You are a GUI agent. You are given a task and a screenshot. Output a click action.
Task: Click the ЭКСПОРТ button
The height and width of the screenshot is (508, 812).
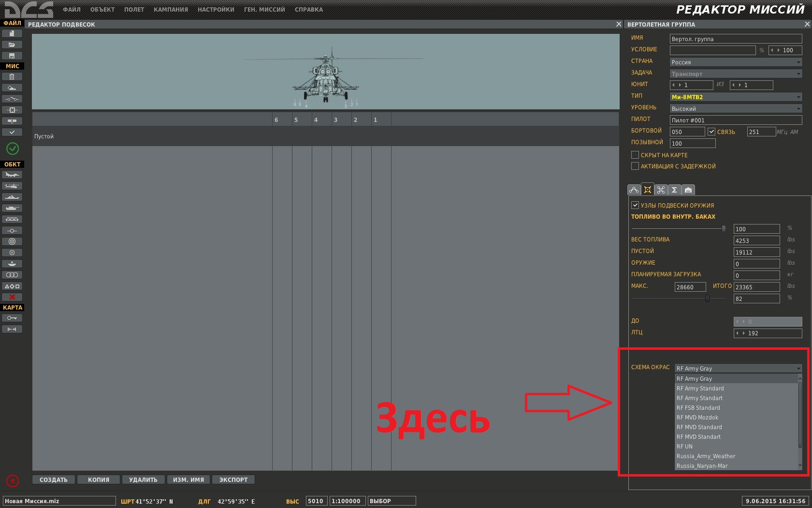(x=233, y=480)
